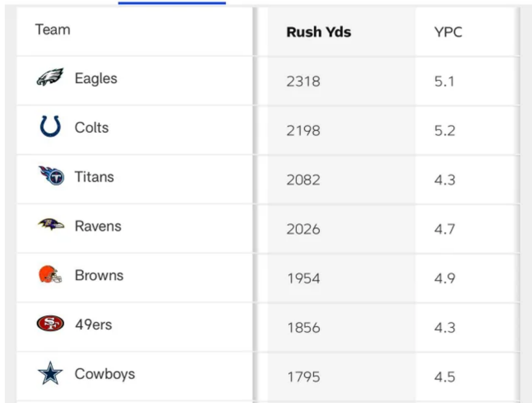532x403 pixels.
Task: Open the Eagles team link
Action: [96, 78]
